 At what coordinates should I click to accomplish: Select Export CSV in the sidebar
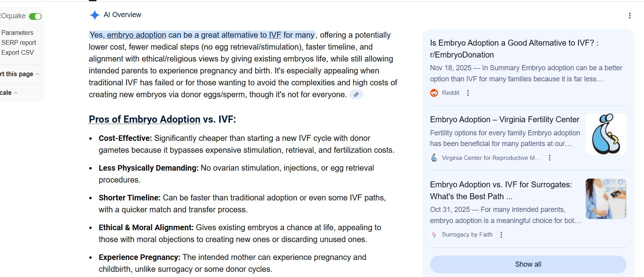pos(17,52)
